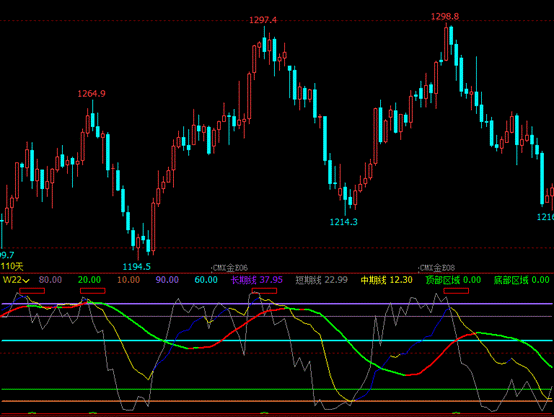Select the orange 10.00 parameter value

point(129,280)
